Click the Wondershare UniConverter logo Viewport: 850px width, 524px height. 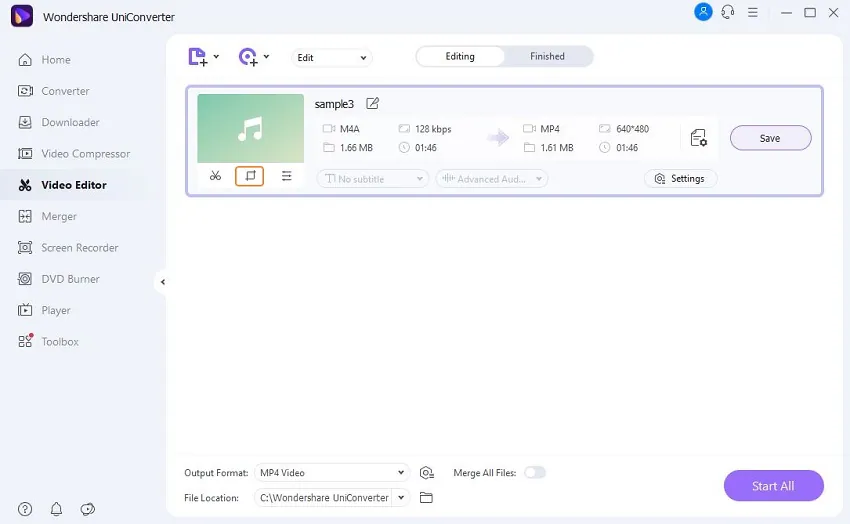22,16
